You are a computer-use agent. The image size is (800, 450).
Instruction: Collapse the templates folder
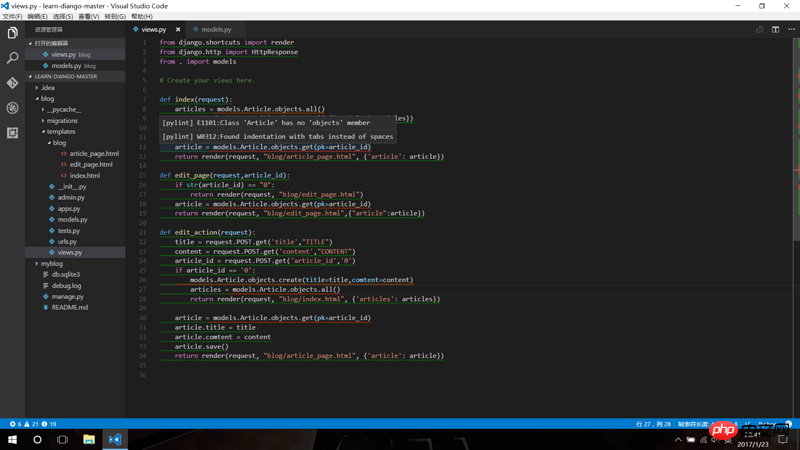[60, 132]
